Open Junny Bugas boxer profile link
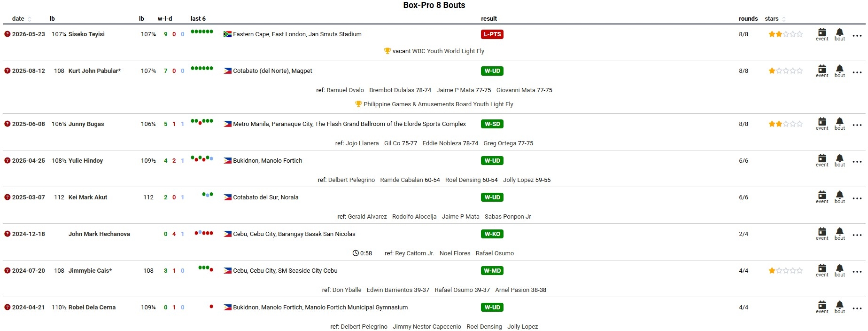The width and height of the screenshot is (868, 331). tap(86, 124)
